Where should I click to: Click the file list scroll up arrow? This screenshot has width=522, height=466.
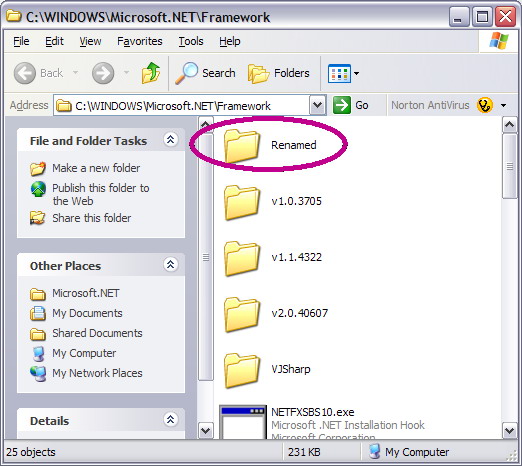(510, 125)
